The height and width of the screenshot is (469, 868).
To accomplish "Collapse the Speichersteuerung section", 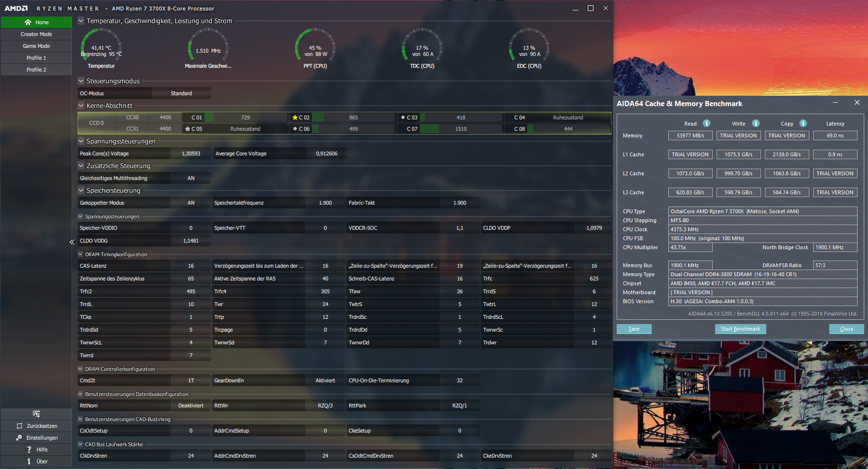I will 81,190.
